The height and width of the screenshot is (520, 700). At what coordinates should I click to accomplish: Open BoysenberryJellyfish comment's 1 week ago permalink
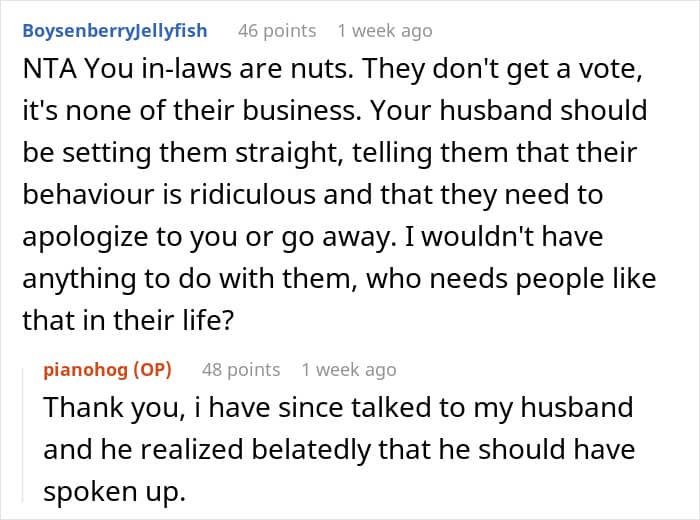[x=385, y=31]
